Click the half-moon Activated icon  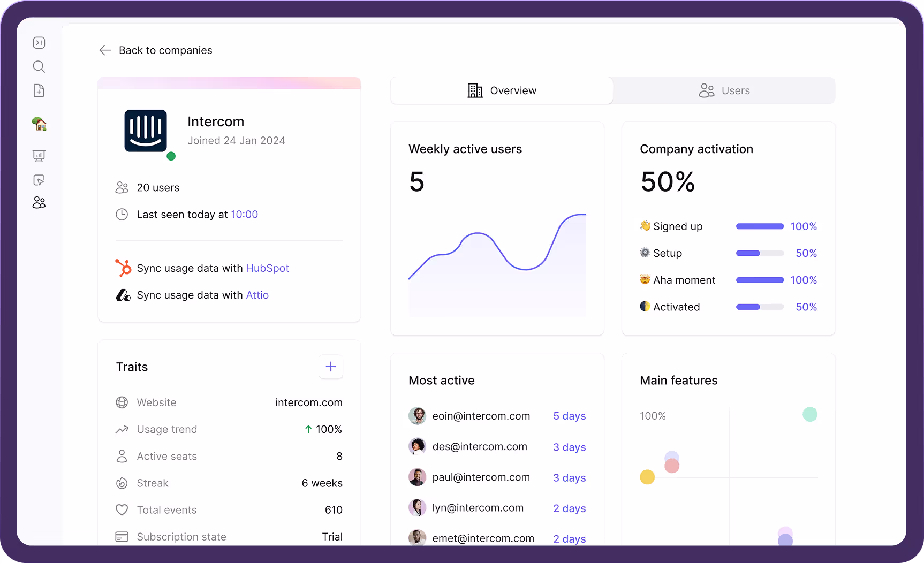[645, 306]
